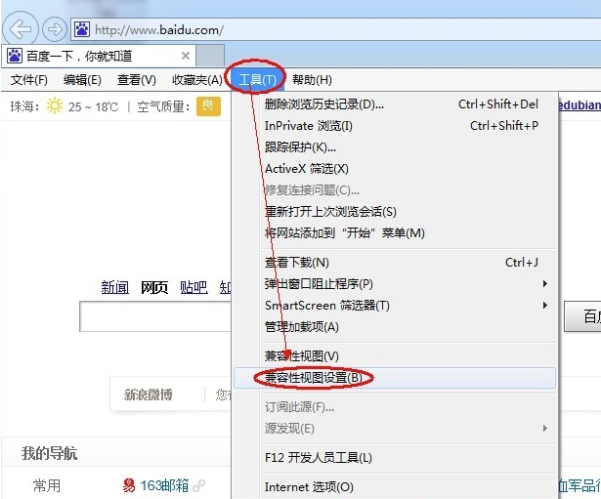
Task: Click the 25 ~ 18℃ temperature text
Action: pyautogui.click(x=93, y=107)
